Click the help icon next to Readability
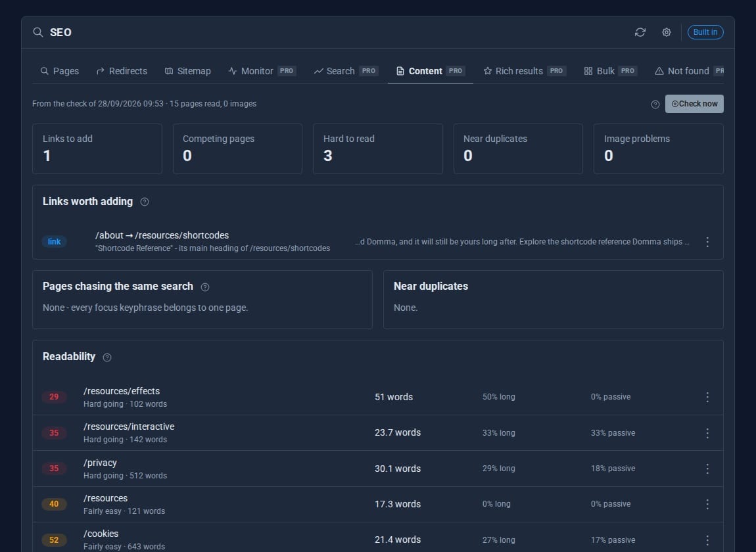 (107, 357)
